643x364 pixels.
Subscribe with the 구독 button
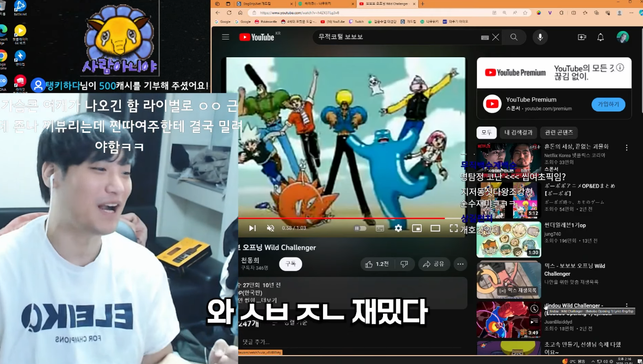click(291, 264)
